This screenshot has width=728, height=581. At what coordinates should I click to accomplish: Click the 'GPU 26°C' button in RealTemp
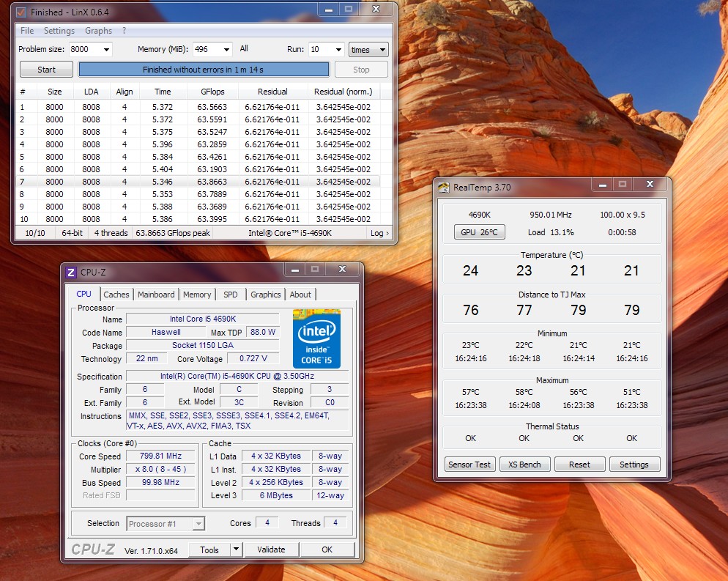point(479,232)
